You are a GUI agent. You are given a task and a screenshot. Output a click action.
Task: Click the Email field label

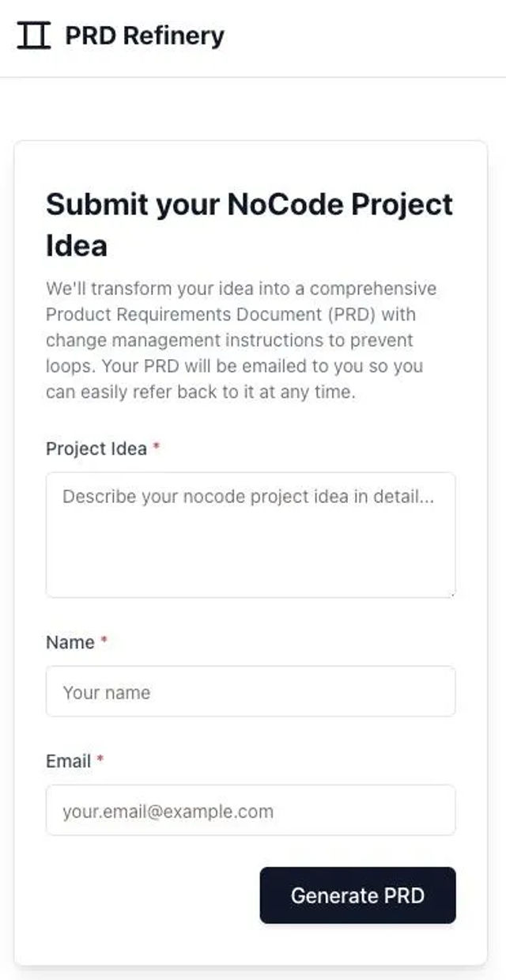(69, 761)
